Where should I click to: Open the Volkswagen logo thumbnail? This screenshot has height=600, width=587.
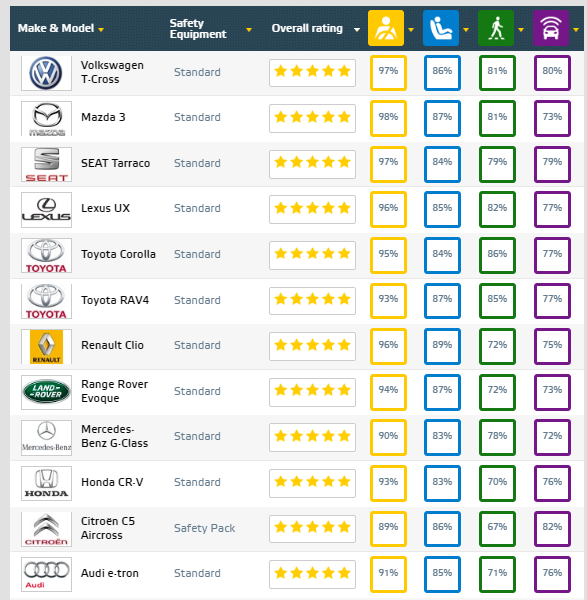46,73
